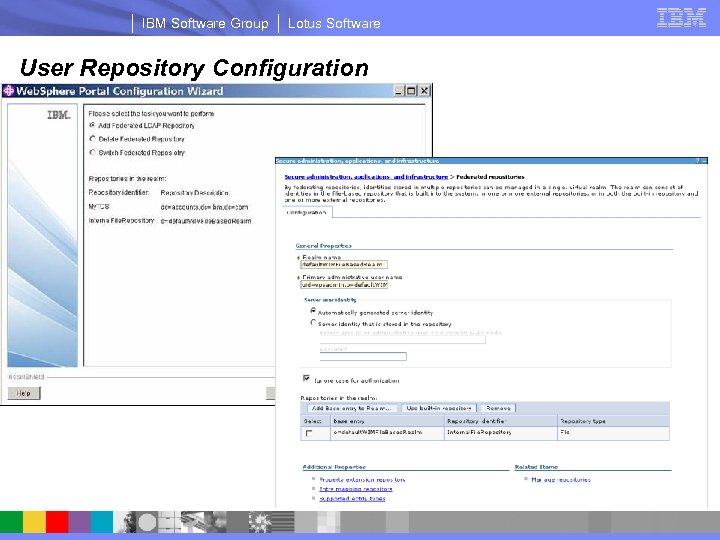
Task: Click the Additional Properties heading
Action: pyautogui.click(x=334, y=467)
